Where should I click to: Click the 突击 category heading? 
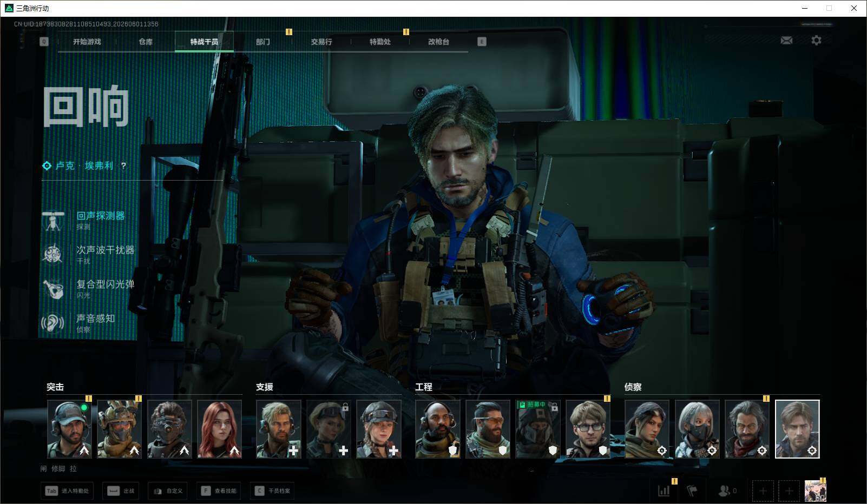(55, 387)
